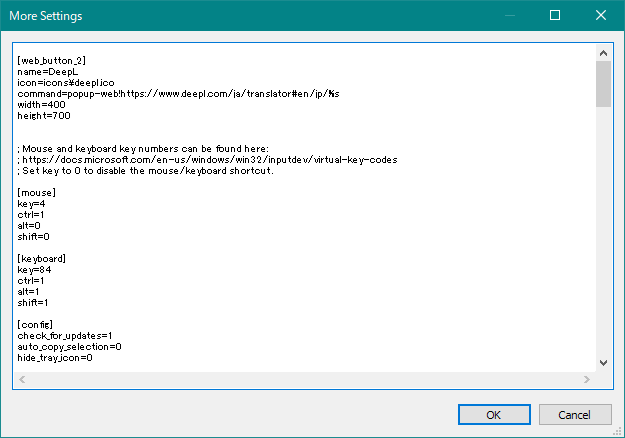Click the [keyboard] section header
The height and width of the screenshot is (438, 625).
(x=41, y=259)
